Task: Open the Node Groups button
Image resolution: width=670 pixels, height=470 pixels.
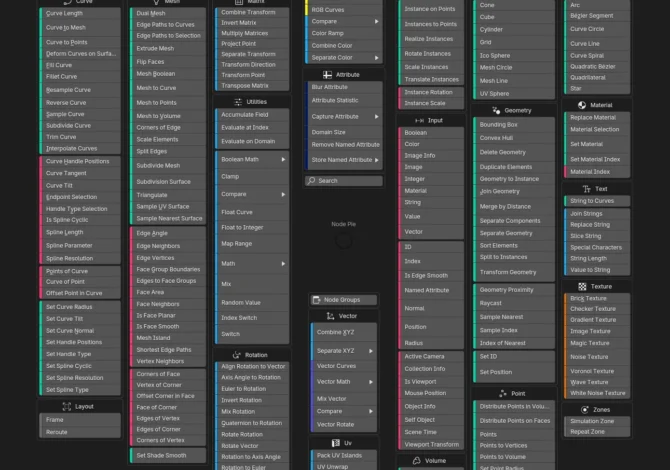Action: [343, 300]
